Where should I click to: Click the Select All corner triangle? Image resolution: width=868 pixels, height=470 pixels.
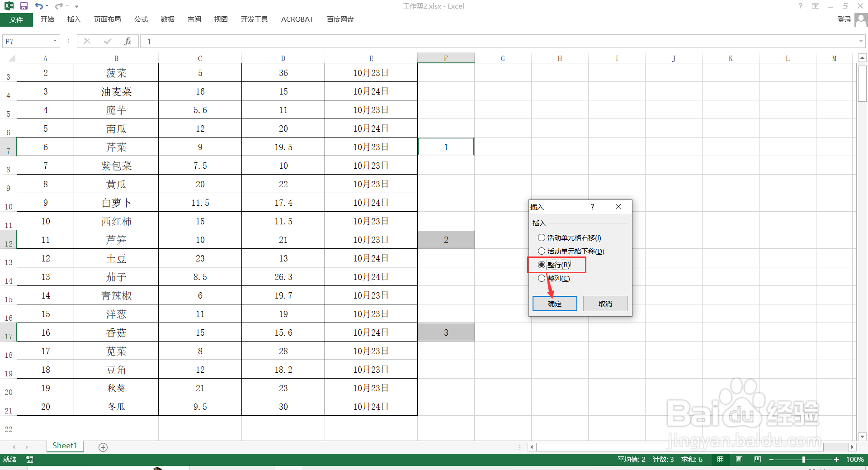coord(12,58)
